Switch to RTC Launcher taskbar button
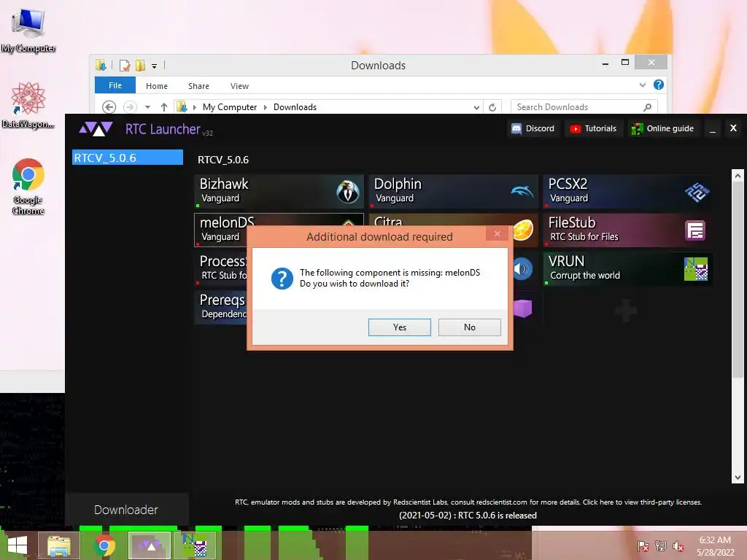This screenshot has height=560, width=747. tap(150, 545)
